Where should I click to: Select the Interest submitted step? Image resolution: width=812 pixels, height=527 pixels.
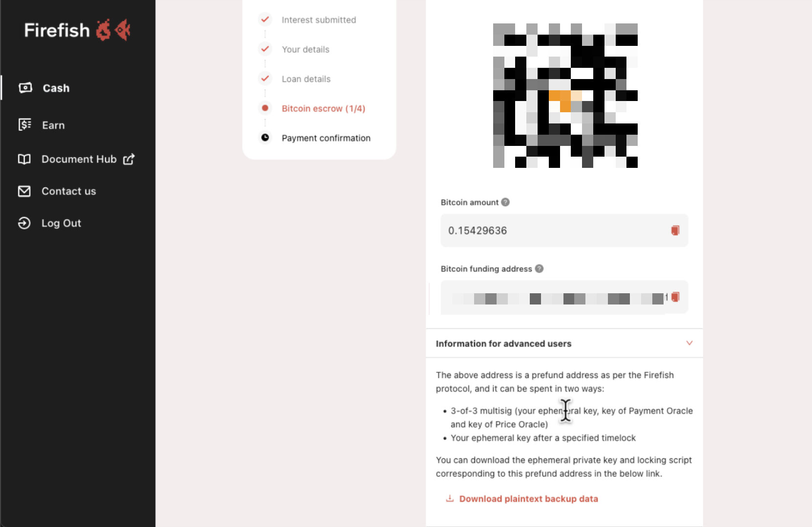click(319, 20)
